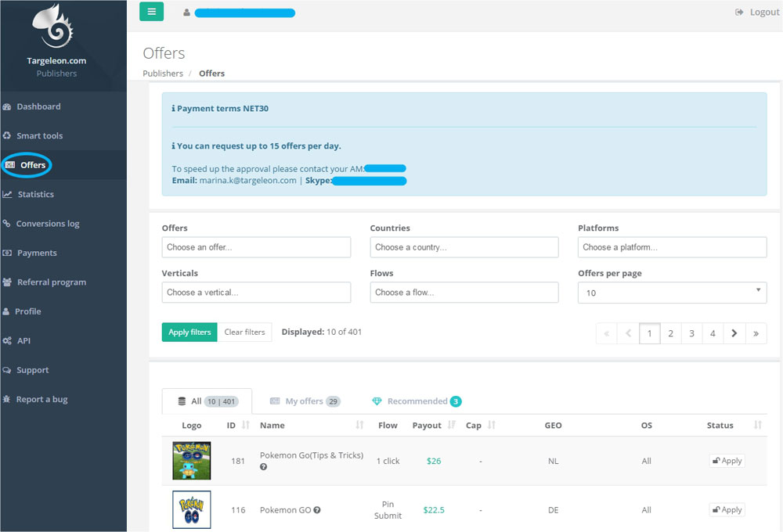This screenshot has height=532, width=783.
Task: Sort table by ID column
Action: [238, 425]
